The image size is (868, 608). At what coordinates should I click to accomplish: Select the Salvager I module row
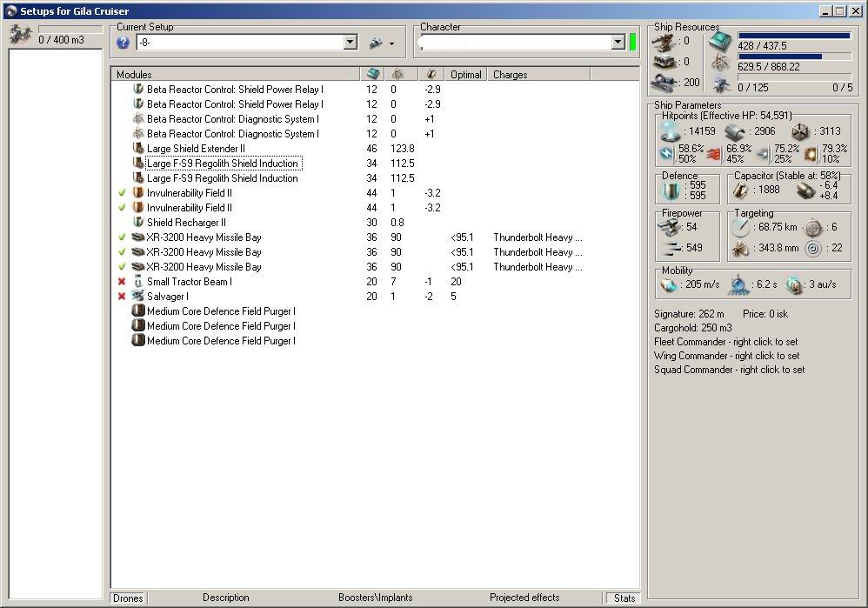point(375,297)
